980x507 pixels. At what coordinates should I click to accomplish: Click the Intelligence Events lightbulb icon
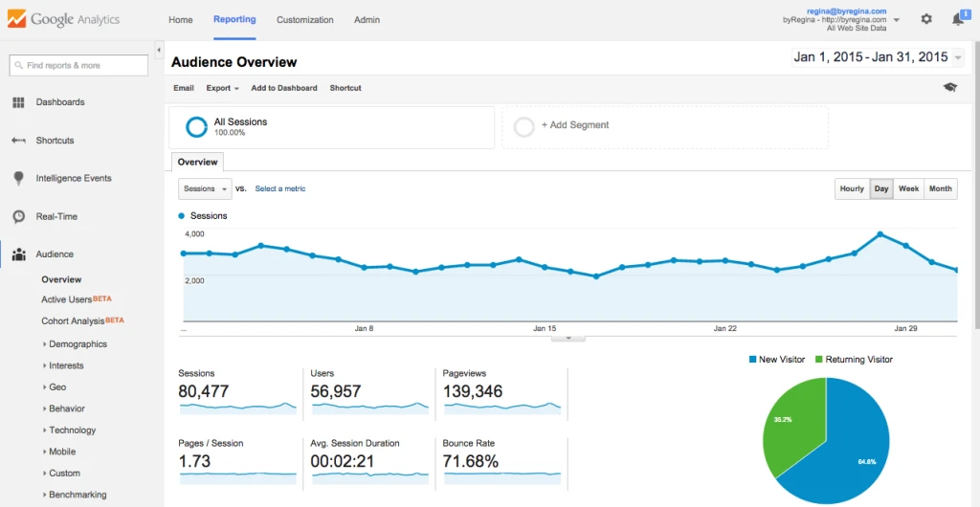pos(18,179)
